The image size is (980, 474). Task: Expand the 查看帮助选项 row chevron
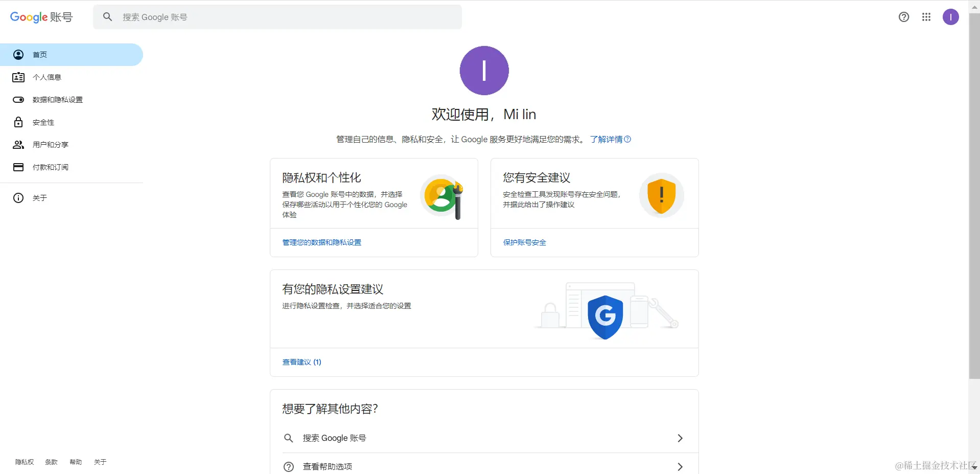pyautogui.click(x=680, y=467)
